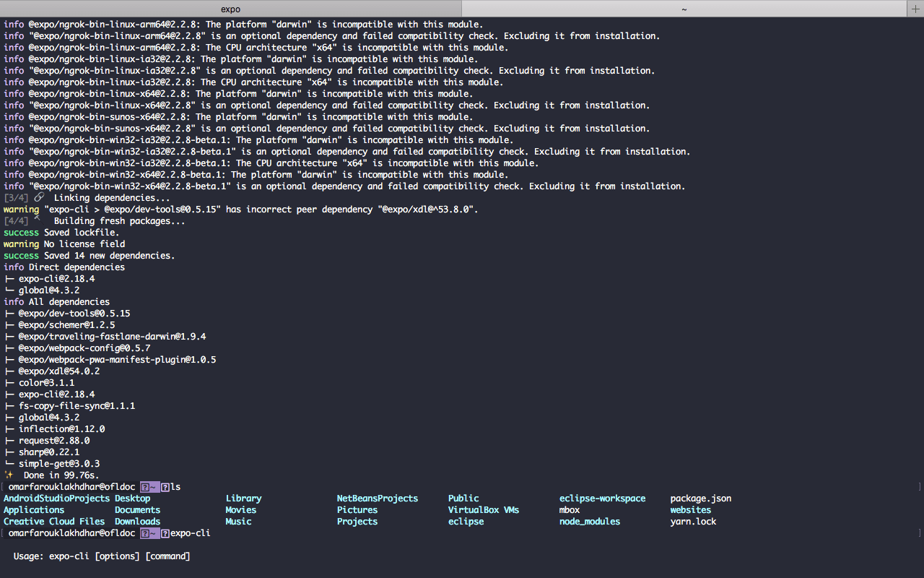Image resolution: width=924 pixels, height=578 pixels.
Task: Click the Movies directory name
Action: click(241, 510)
